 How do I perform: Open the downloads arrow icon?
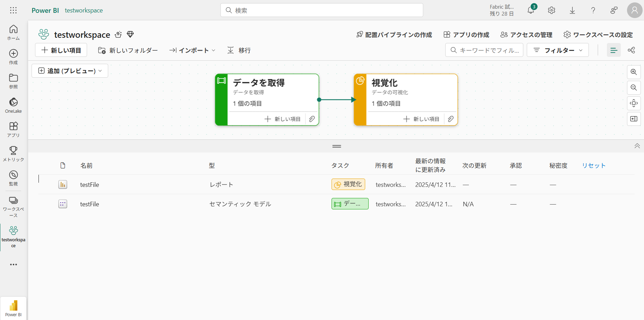(573, 10)
